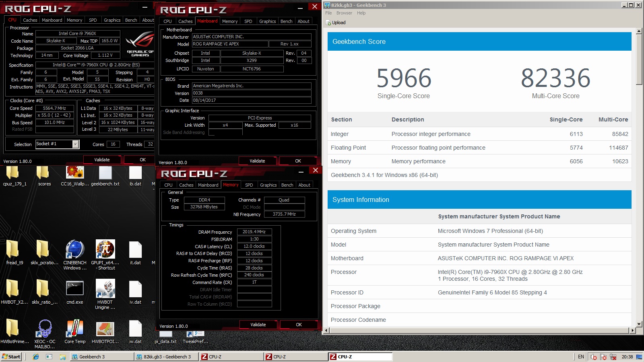Click Validate in Memory window
The height and width of the screenshot is (362, 644).
258,325
